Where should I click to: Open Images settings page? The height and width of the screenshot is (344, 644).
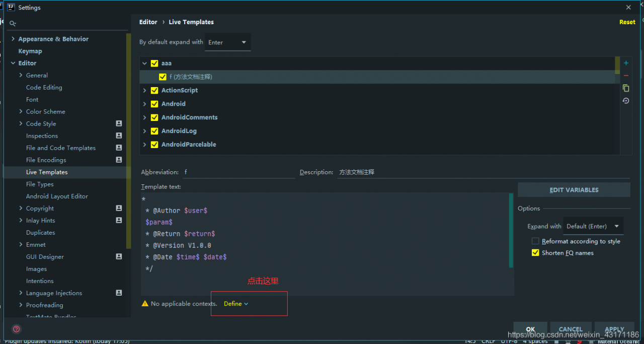point(36,268)
